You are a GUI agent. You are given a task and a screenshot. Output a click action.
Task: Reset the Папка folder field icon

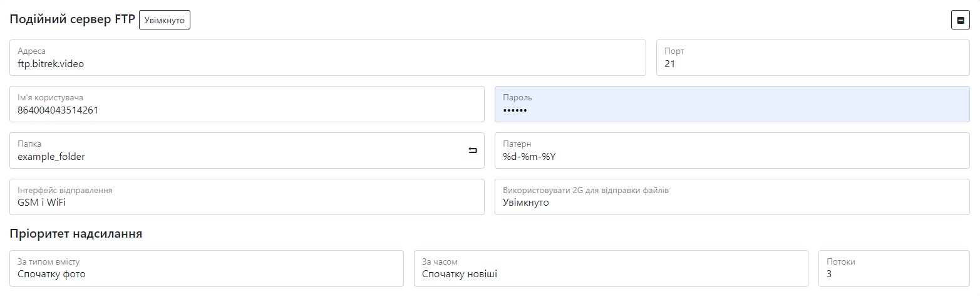coord(473,151)
